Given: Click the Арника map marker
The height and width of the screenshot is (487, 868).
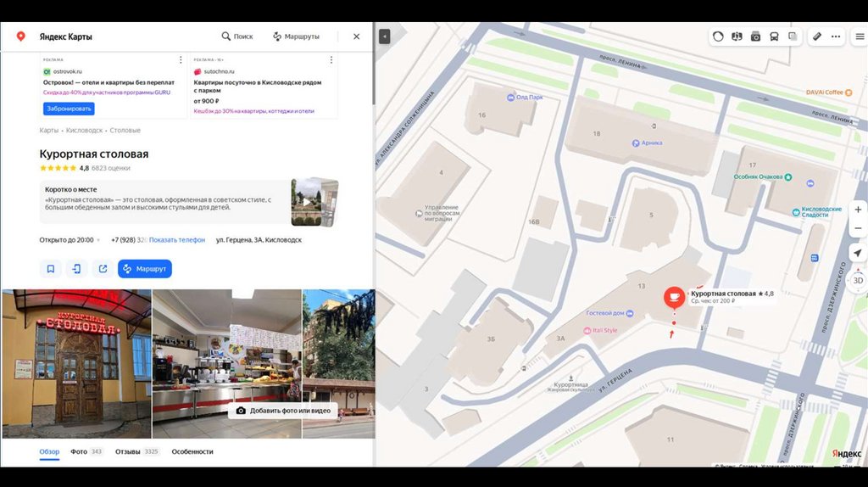Looking at the screenshot, I should pyautogui.click(x=636, y=143).
